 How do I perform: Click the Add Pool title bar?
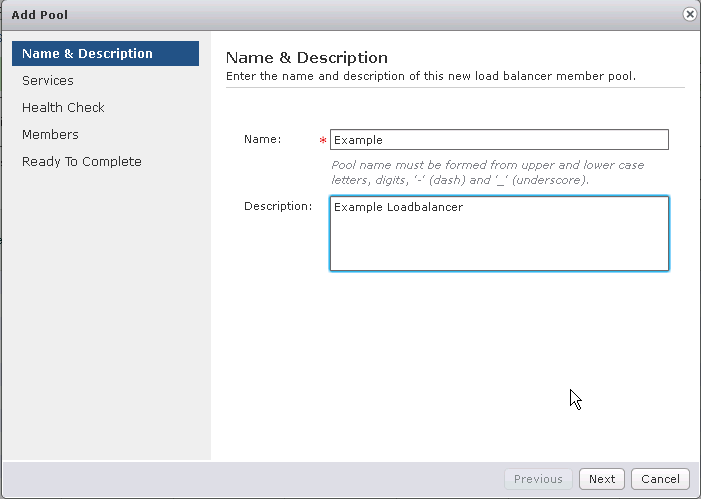pyautogui.click(x=340, y=15)
